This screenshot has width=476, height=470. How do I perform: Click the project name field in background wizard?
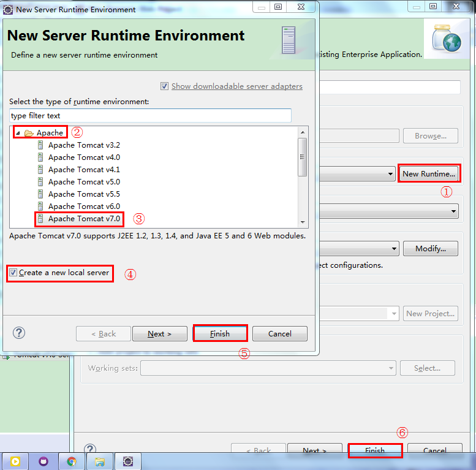pyautogui.click(x=390, y=87)
